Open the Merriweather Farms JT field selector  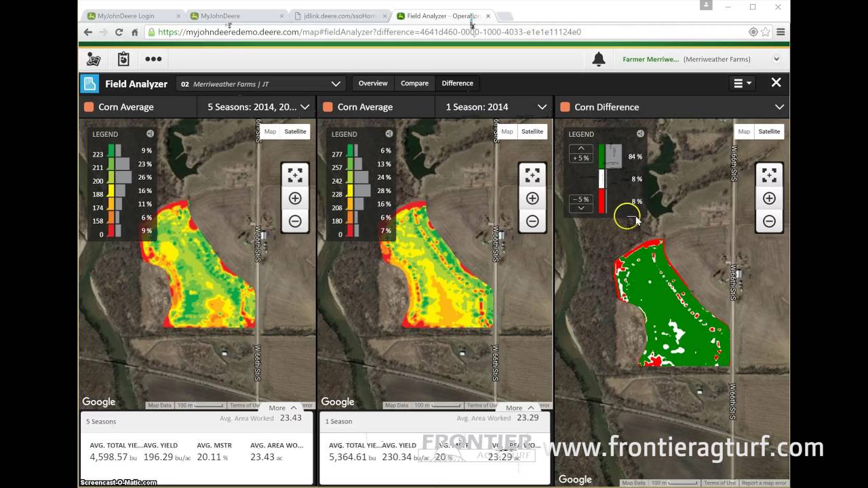(x=261, y=84)
